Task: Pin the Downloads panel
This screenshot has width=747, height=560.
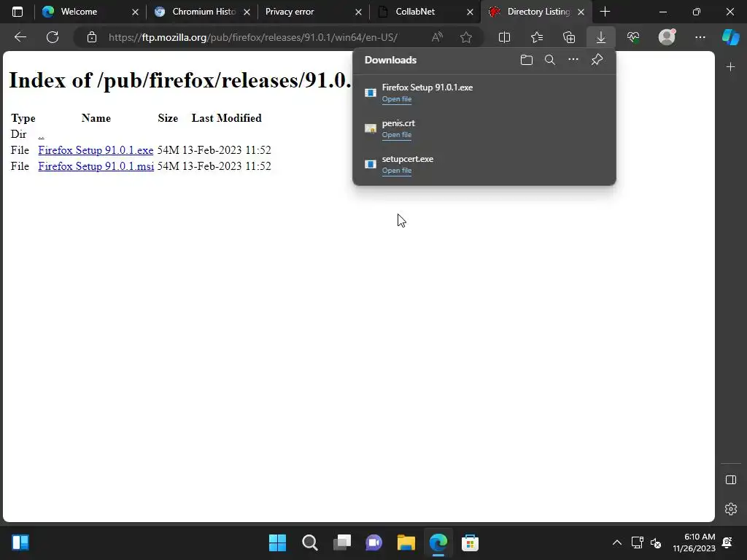Action: point(597,60)
